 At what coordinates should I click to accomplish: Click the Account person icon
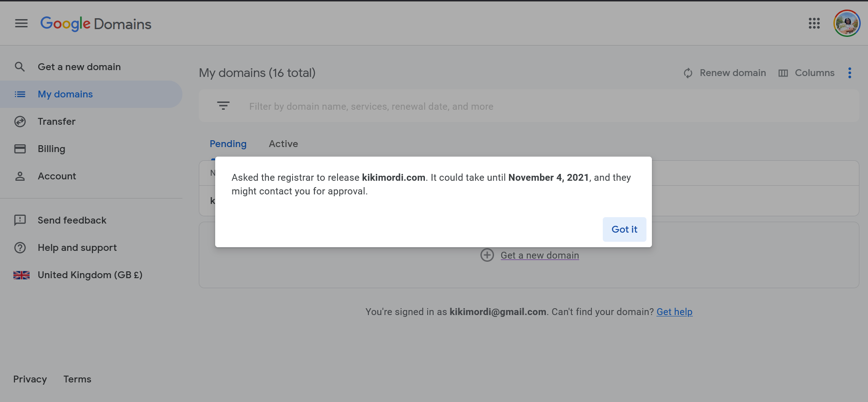tap(20, 176)
